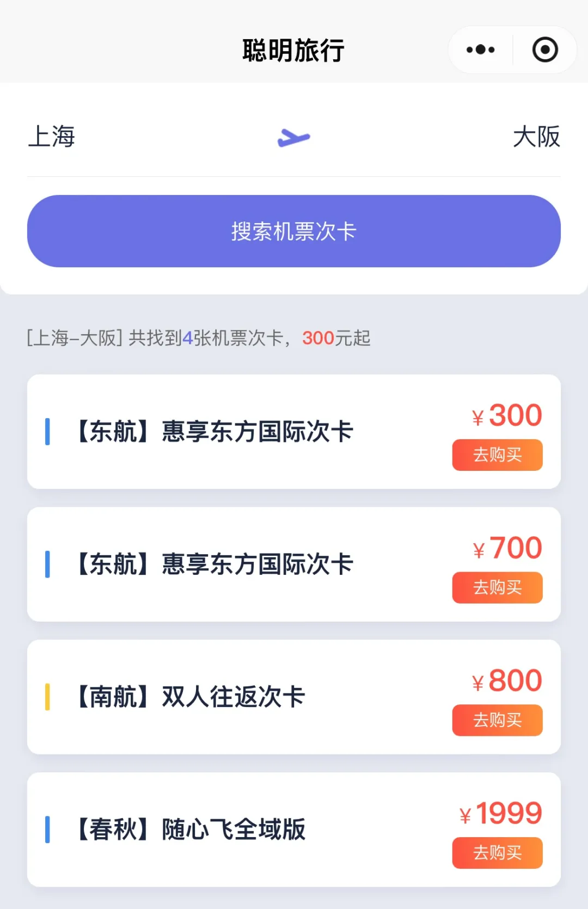Image resolution: width=588 pixels, height=909 pixels.
Task: Tap the results summary text 共找到4张机票次卡
Action: click(206, 338)
